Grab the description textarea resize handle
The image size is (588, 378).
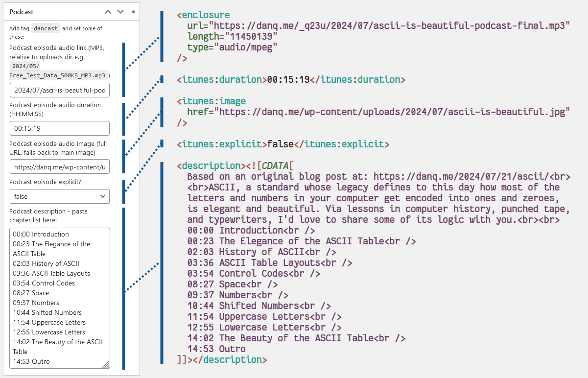tap(106, 364)
